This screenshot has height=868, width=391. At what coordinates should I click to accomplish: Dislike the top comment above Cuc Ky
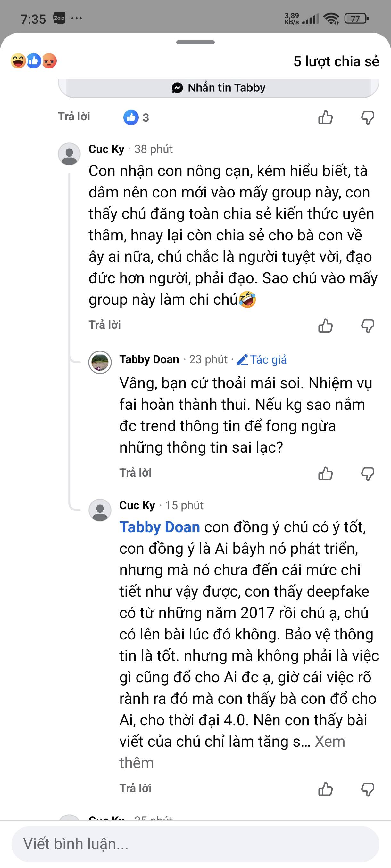point(367,117)
